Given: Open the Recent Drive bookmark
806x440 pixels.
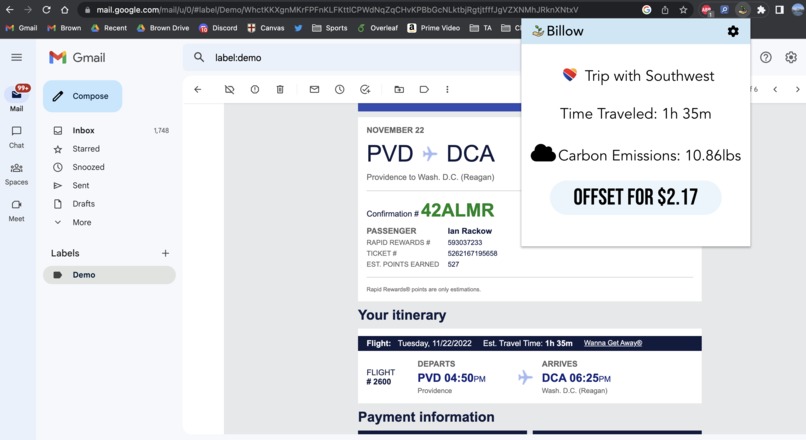Looking at the screenshot, I should click(109, 28).
